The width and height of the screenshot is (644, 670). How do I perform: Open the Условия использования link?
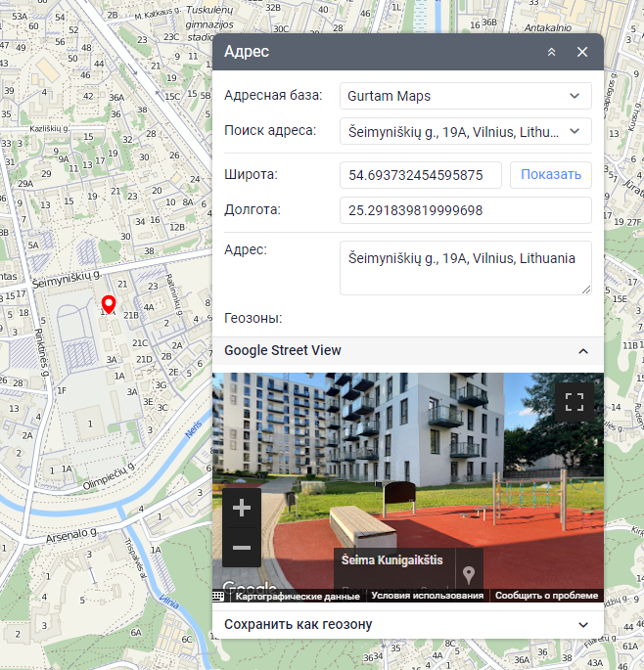click(x=428, y=596)
